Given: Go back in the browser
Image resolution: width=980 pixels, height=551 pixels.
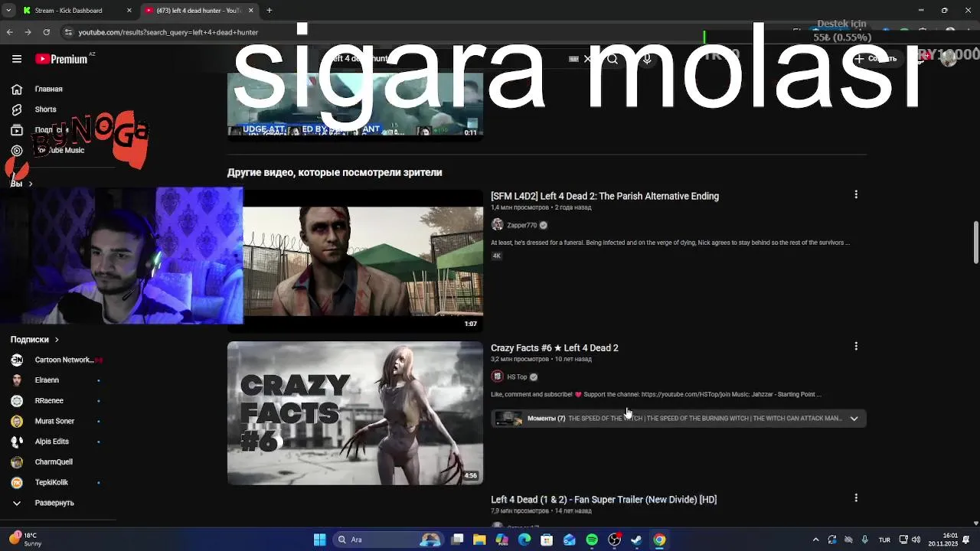Looking at the screenshot, I should tap(9, 32).
